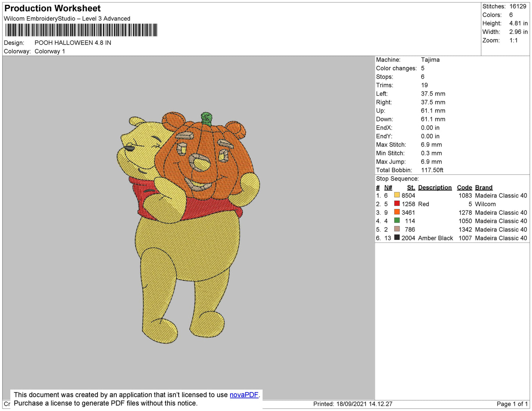The image size is (532, 411).
Task: Click the Zoom value 1:1
Action: [x=514, y=40]
